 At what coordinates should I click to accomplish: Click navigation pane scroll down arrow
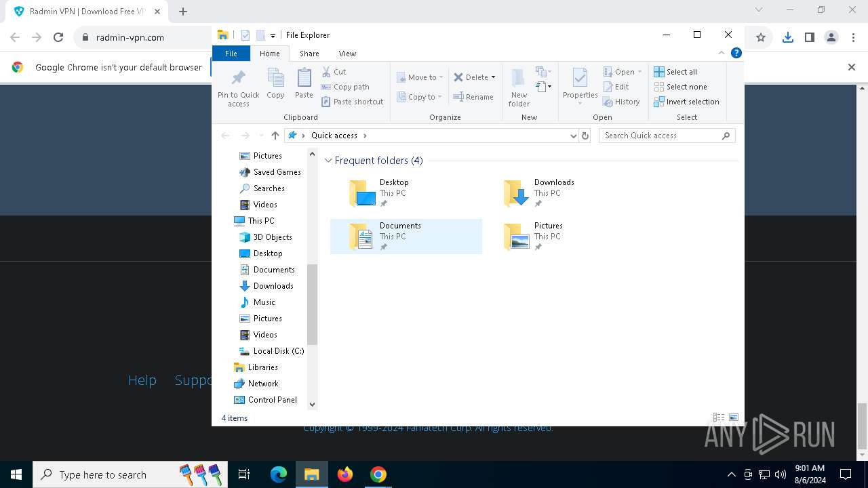pyautogui.click(x=312, y=405)
